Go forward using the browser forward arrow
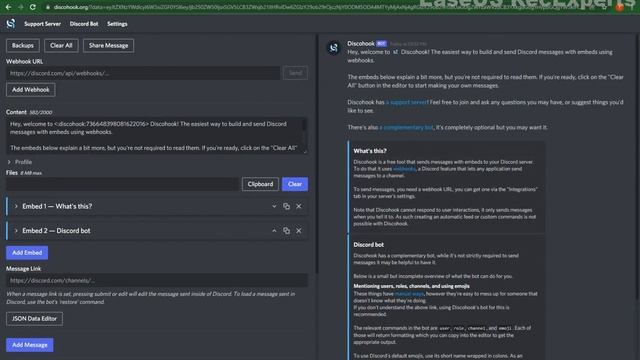Screen dimensions: 640x360 tap(20, 7)
